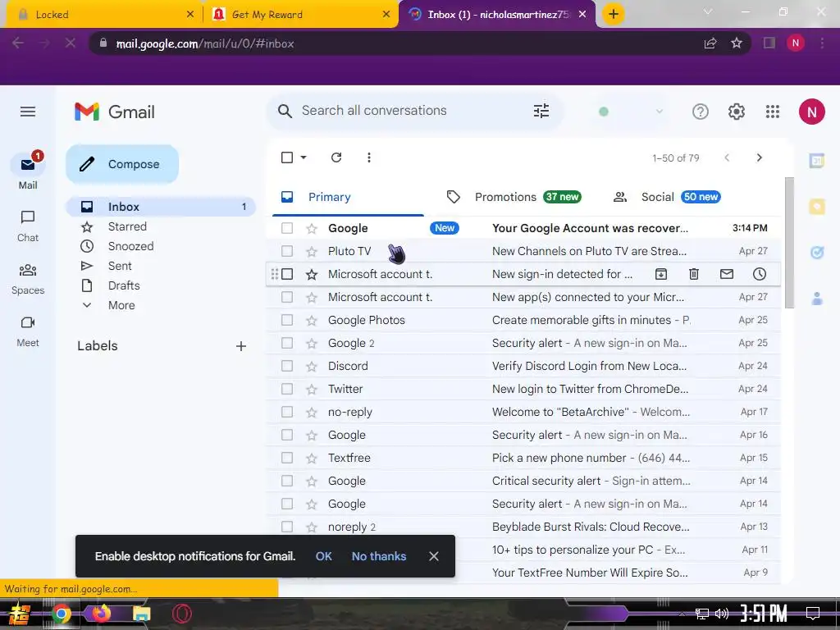Screen dimensions: 840x630
Task: Refresh the inbox
Action: point(336,157)
